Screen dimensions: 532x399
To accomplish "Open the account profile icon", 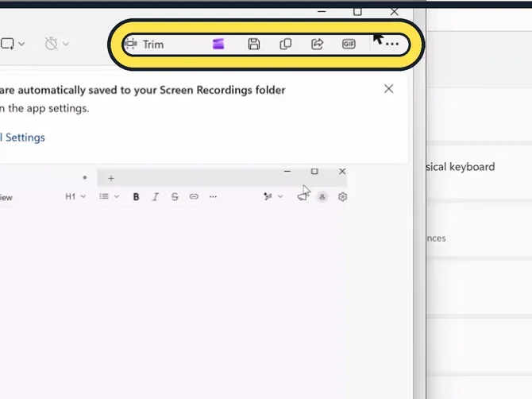I will coord(322,196).
